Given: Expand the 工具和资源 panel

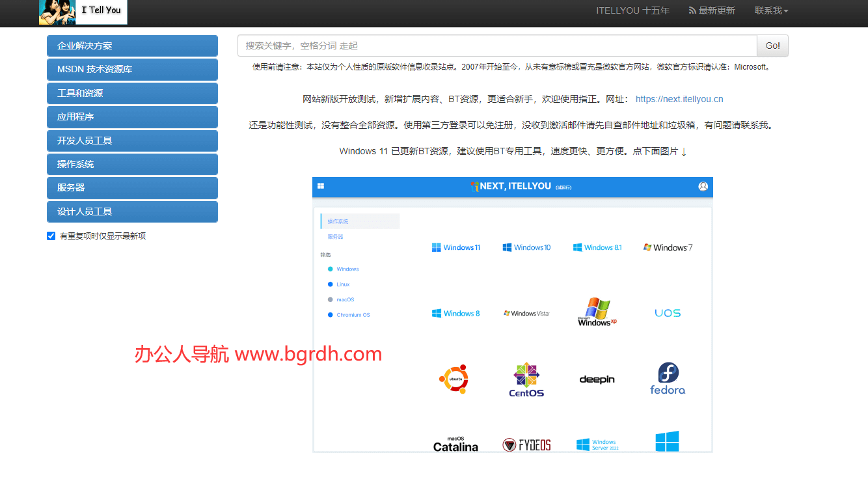Looking at the screenshot, I should [x=132, y=93].
